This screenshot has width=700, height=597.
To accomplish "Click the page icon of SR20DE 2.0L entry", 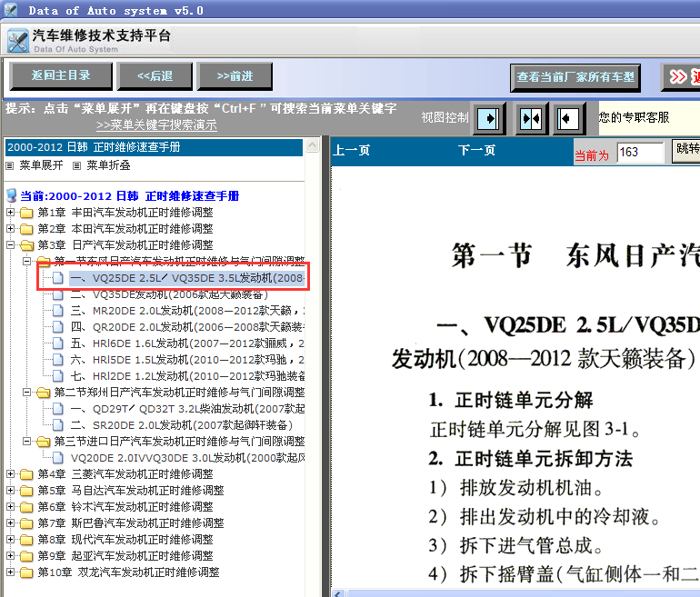I will pyautogui.click(x=57, y=425).
